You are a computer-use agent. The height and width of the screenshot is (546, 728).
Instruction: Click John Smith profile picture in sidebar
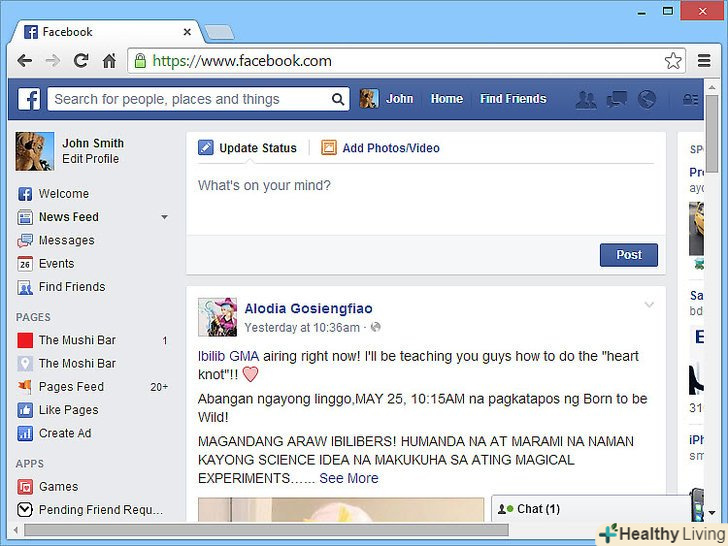click(34, 151)
